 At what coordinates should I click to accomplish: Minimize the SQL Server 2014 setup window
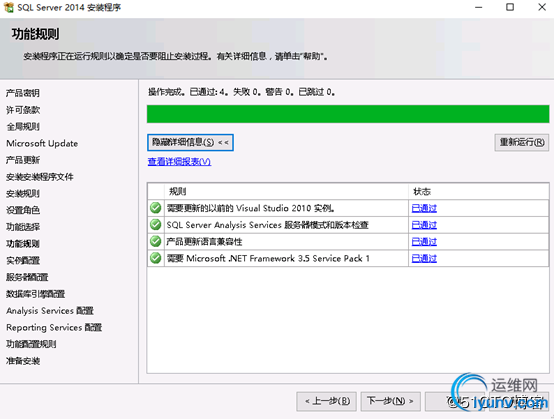click(479, 7)
